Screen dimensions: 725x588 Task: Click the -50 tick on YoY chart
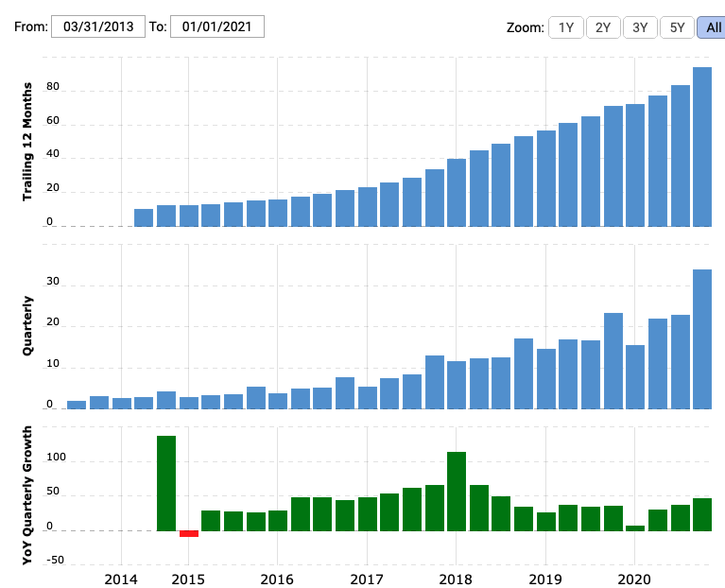click(55, 560)
